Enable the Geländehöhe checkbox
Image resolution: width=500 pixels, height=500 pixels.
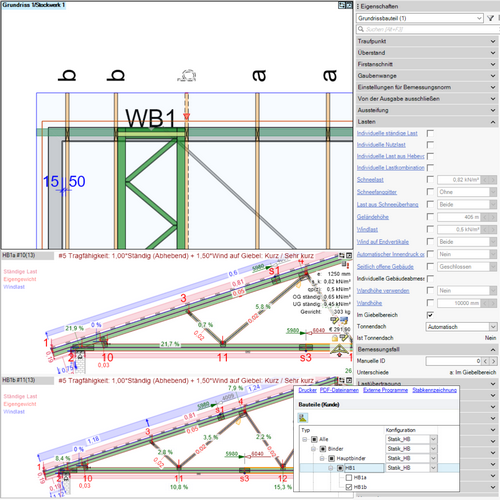tap(430, 217)
